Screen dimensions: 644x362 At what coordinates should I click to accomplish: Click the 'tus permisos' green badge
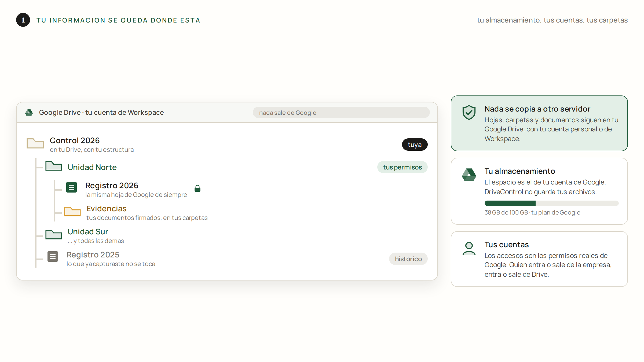tap(402, 167)
